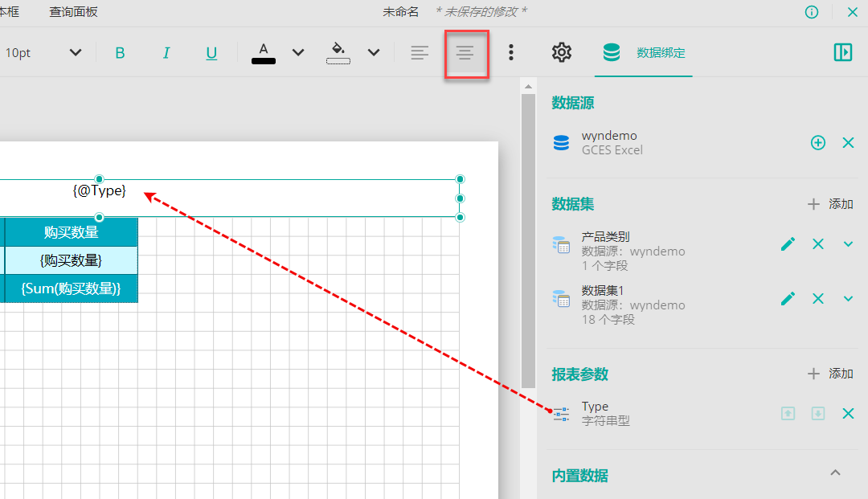Click the black text color swatch
Viewport: 868px width, 499px height.
pyautogui.click(x=264, y=53)
